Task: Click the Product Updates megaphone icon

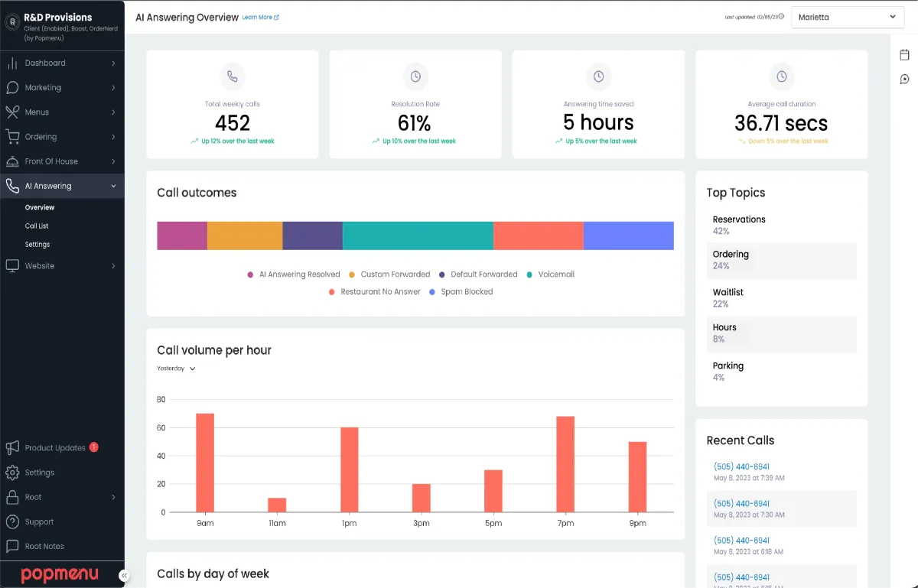Action: [x=12, y=447]
